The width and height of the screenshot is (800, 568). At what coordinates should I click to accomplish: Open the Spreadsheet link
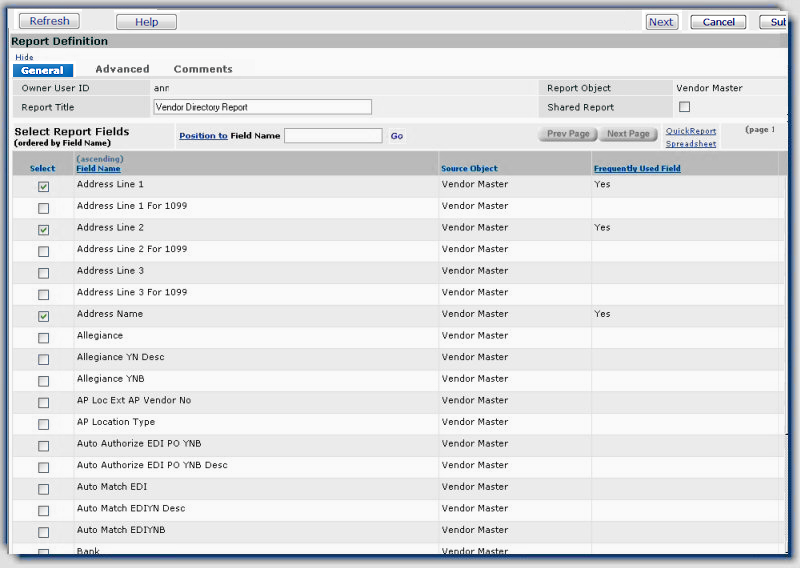point(691,144)
